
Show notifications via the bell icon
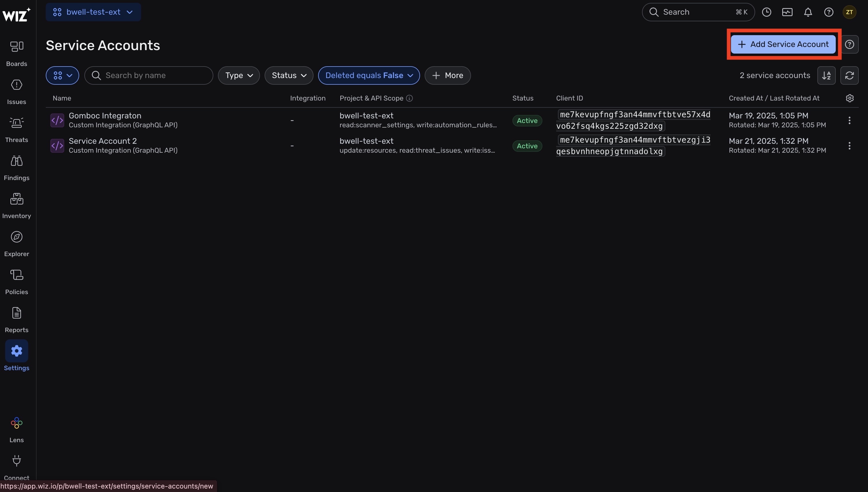pyautogui.click(x=808, y=12)
